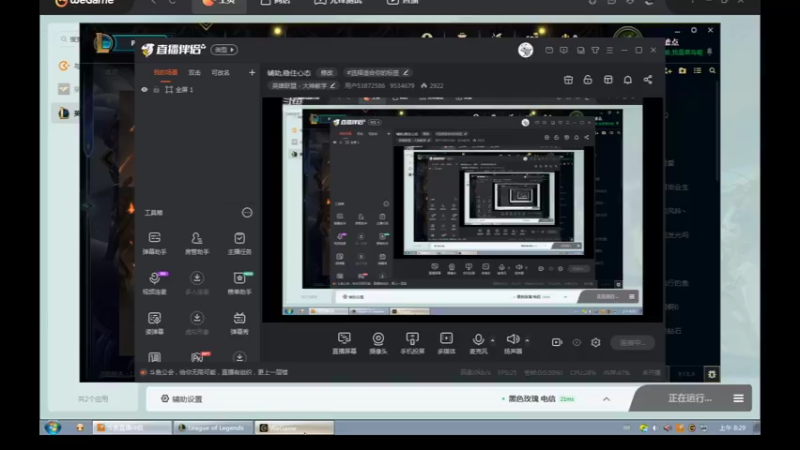Open the hamburger menu beside 正在运行
800x450 pixels.
(738, 398)
